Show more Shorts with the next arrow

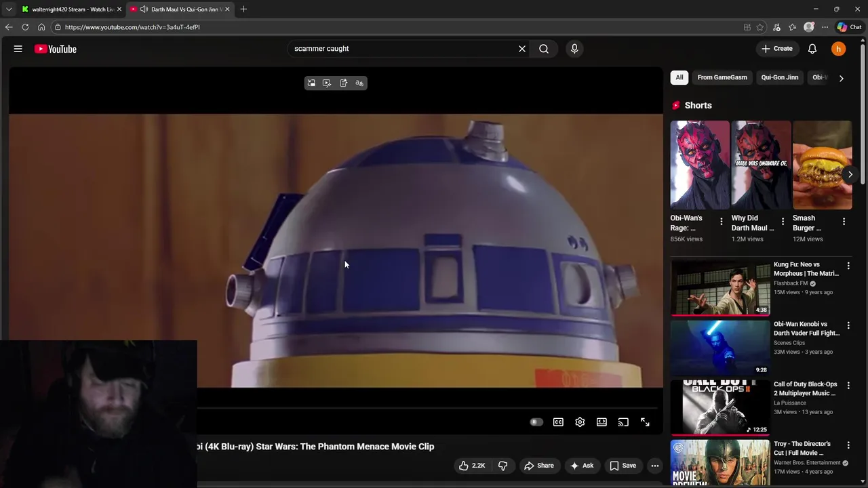850,174
